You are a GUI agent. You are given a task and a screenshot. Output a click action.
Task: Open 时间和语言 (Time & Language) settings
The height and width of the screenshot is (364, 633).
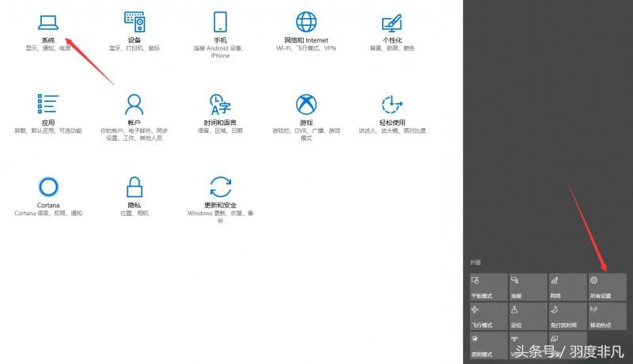(x=220, y=114)
